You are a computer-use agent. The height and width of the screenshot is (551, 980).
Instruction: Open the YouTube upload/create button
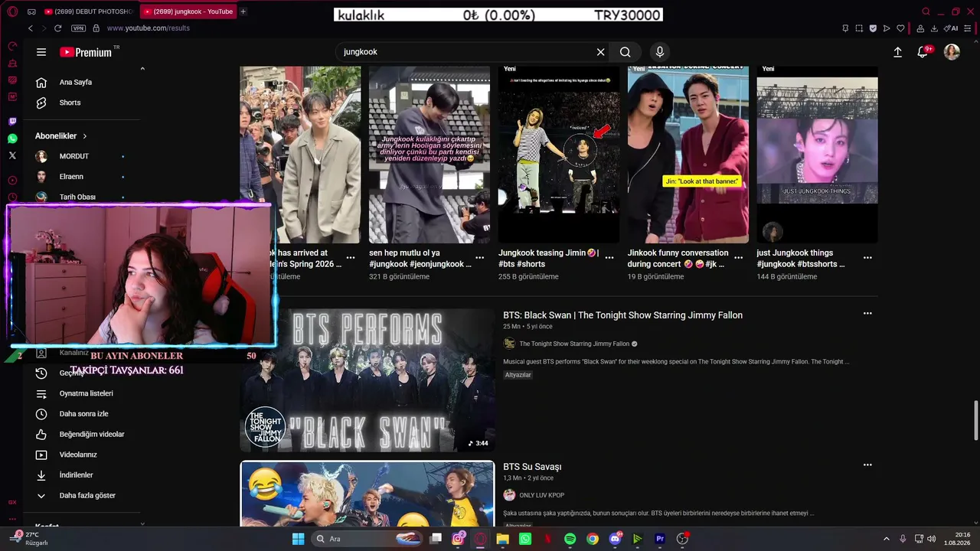(x=897, y=52)
